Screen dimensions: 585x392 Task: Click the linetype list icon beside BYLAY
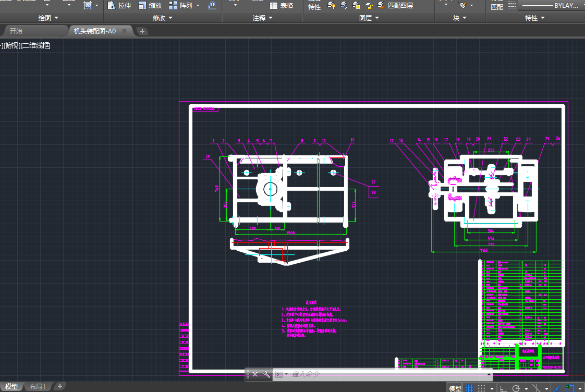coord(512,5)
